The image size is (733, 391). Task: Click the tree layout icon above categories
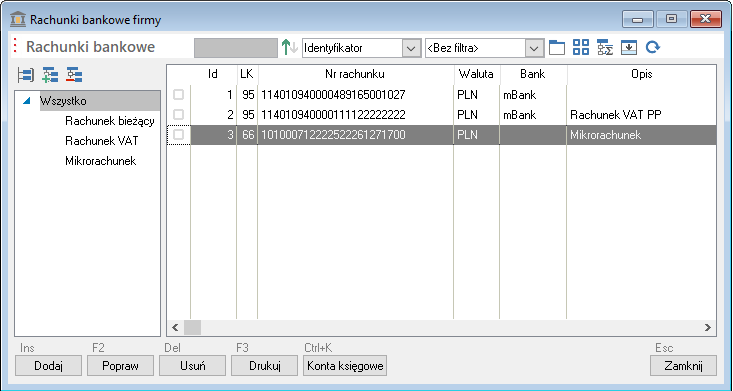tap(26, 75)
